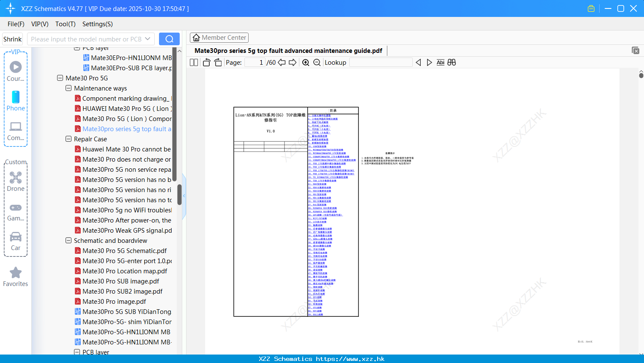Go to previous page arrow
Image resolution: width=644 pixels, height=363 pixels.
point(282,63)
